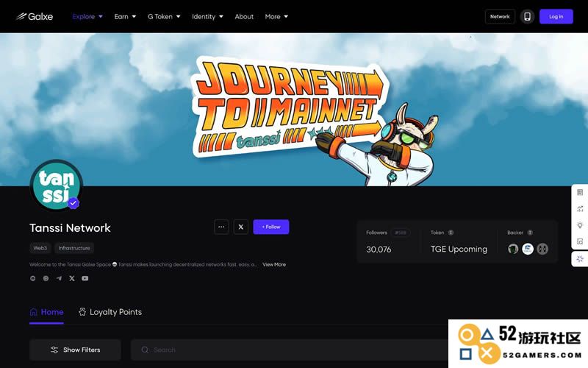This screenshot has height=368, width=588.
Task: Click the lightbulb sidebar icon
Action: [580, 225]
